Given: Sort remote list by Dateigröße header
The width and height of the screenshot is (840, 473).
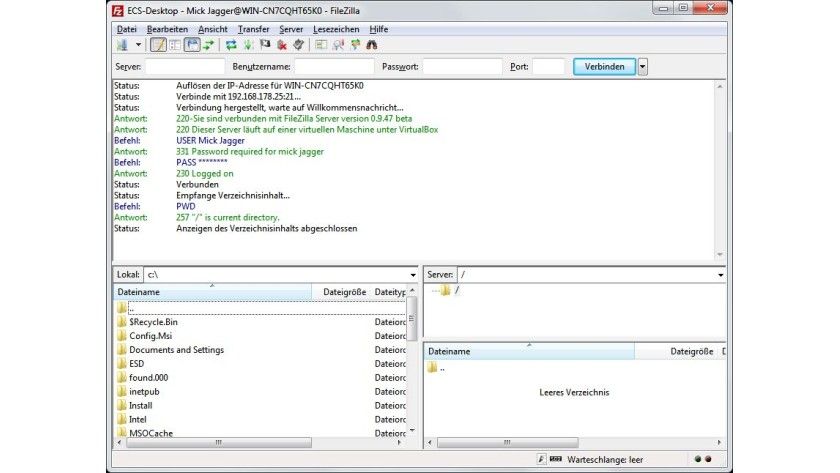Looking at the screenshot, I should 678,351.
